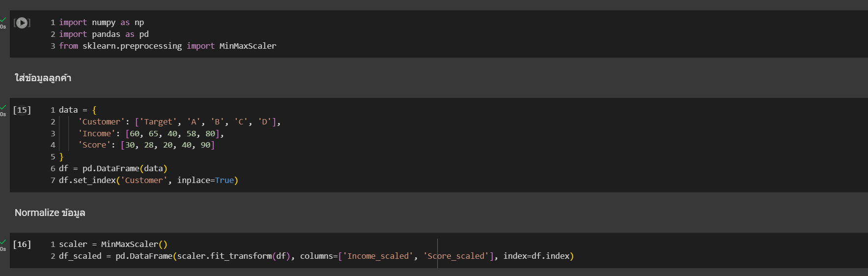Place cursor on import pandas line
This screenshot has width=868, height=276.
click(104, 34)
